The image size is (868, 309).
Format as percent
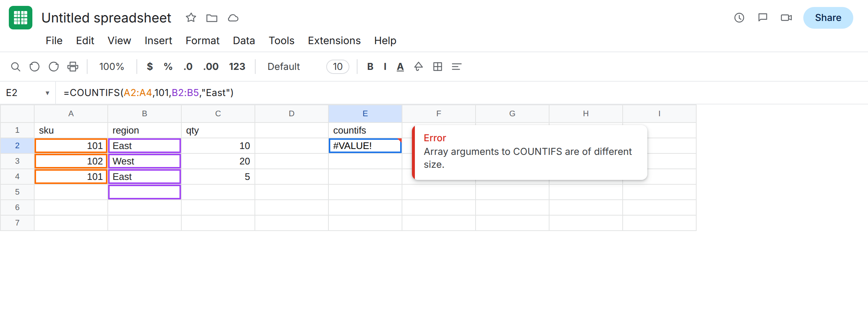click(x=168, y=67)
